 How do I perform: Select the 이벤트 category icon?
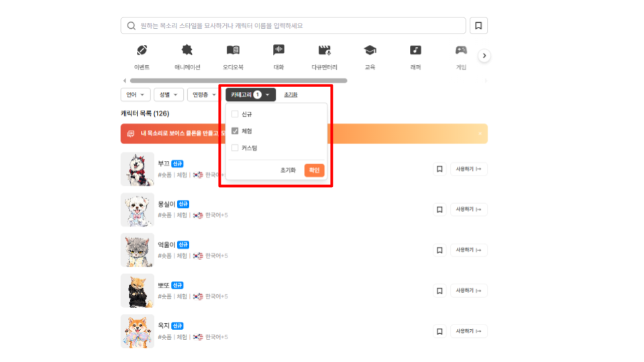142,50
